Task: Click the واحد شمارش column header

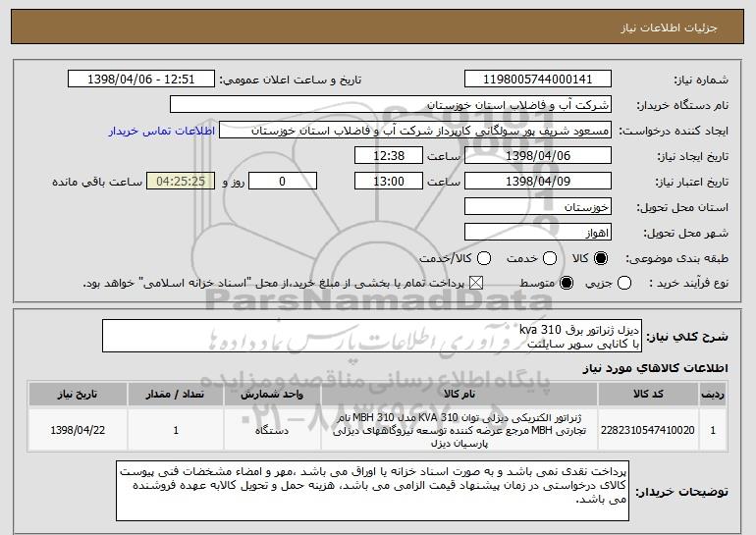Action: [272, 395]
